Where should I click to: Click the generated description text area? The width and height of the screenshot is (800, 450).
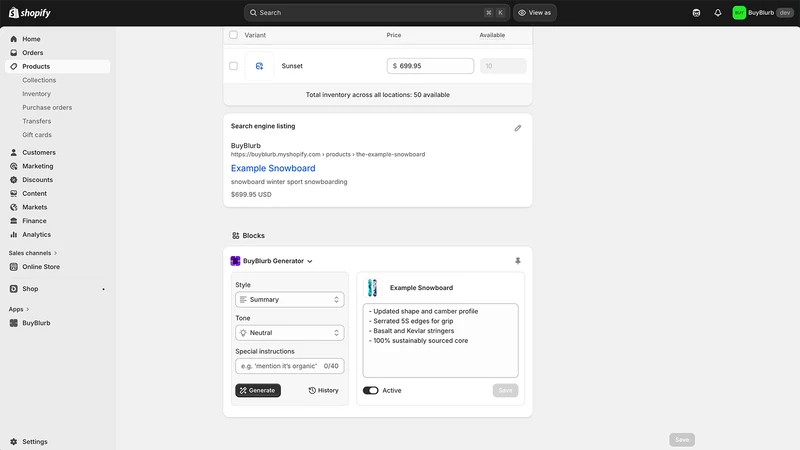coord(440,340)
